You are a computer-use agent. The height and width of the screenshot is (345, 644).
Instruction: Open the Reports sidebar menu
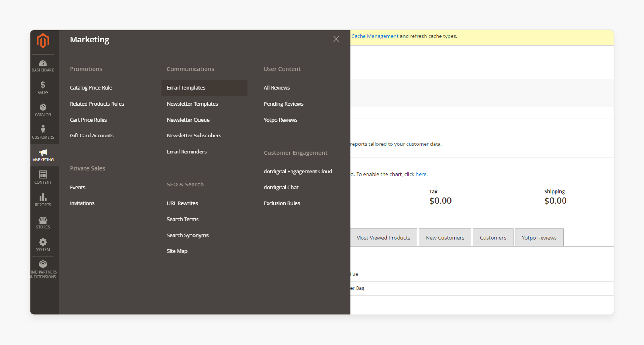(x=43, y=200)
